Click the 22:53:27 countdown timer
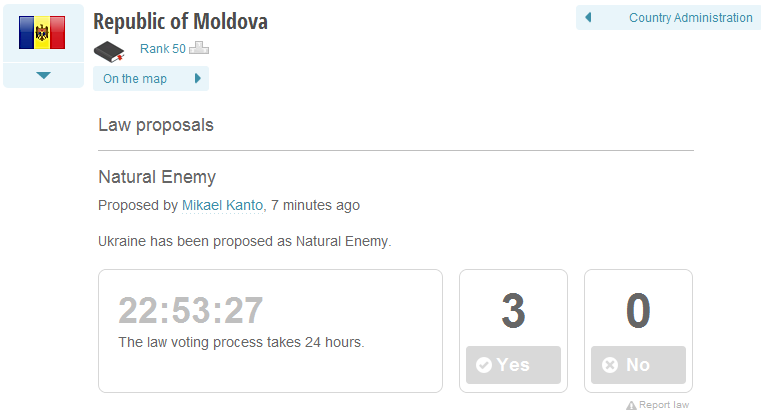 point(191,311)
